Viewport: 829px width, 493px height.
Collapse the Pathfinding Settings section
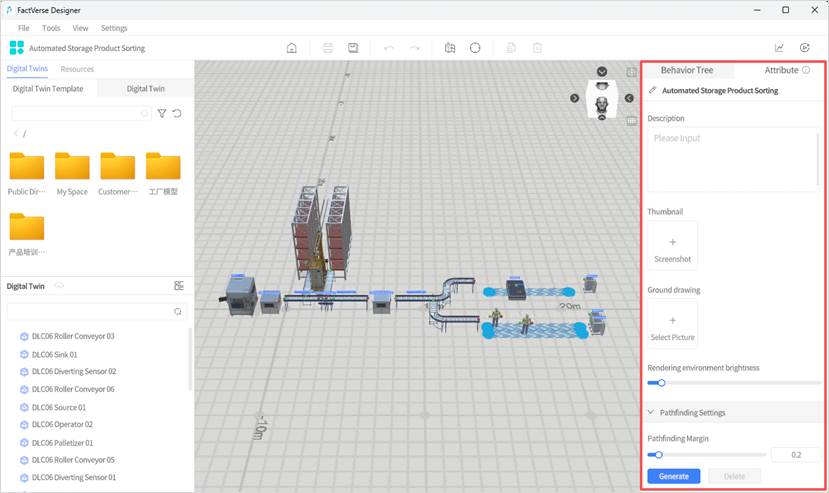(652, 412)
